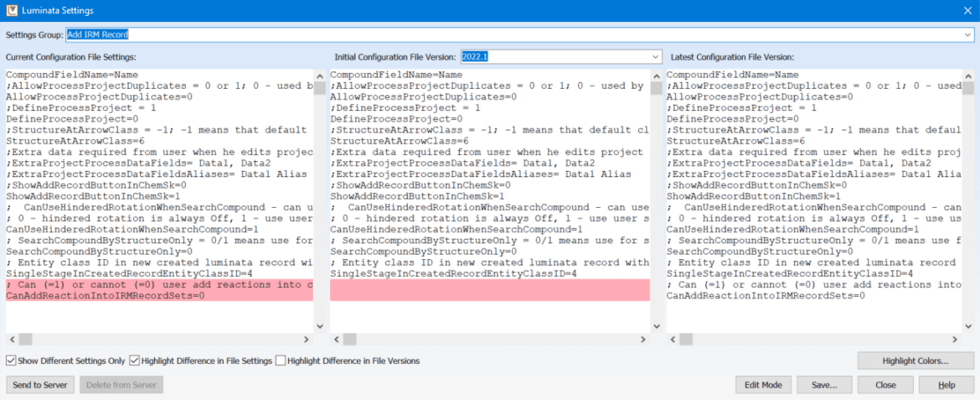
Task: Click CanUseHinderedRotationWhenSearchCompound=1 in Latest Configuration pane
Action: [x=793, y=230]
